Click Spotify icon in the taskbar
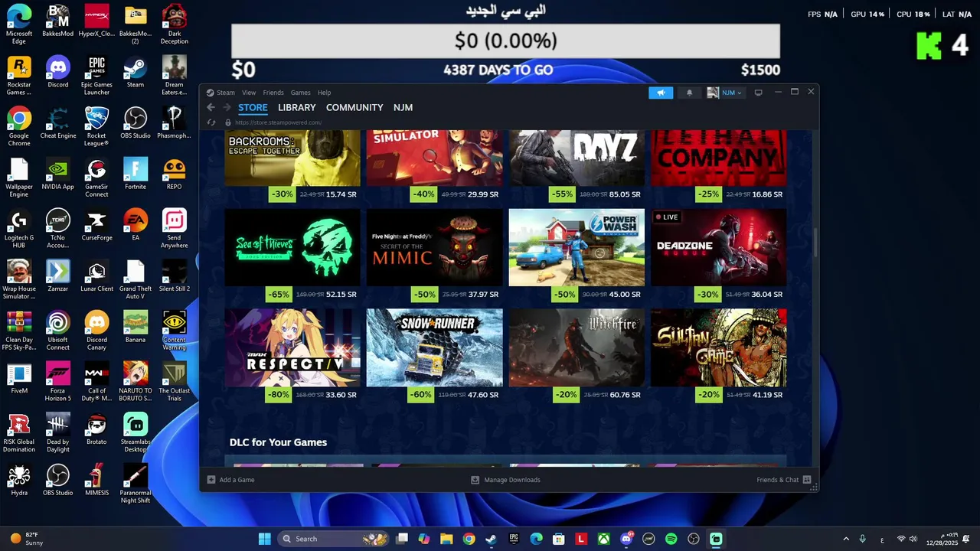Image resolution: width=980 pixels, height=551 pixels. tap(671, 539)
